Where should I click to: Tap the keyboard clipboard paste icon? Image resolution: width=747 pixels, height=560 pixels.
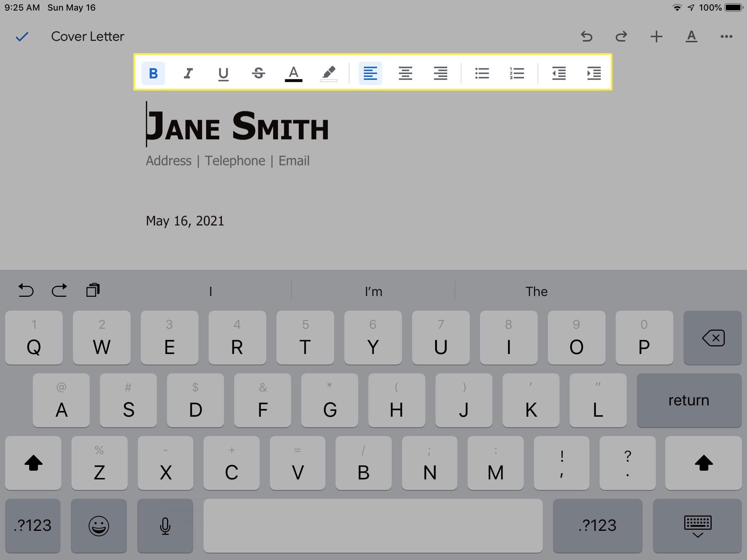[x=93, y=290]
